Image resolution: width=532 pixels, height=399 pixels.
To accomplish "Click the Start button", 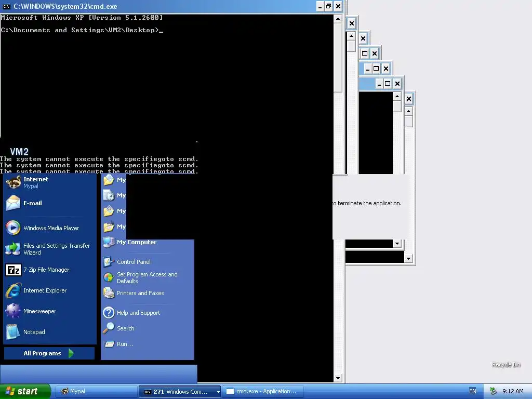I will (x=25, y=391).
